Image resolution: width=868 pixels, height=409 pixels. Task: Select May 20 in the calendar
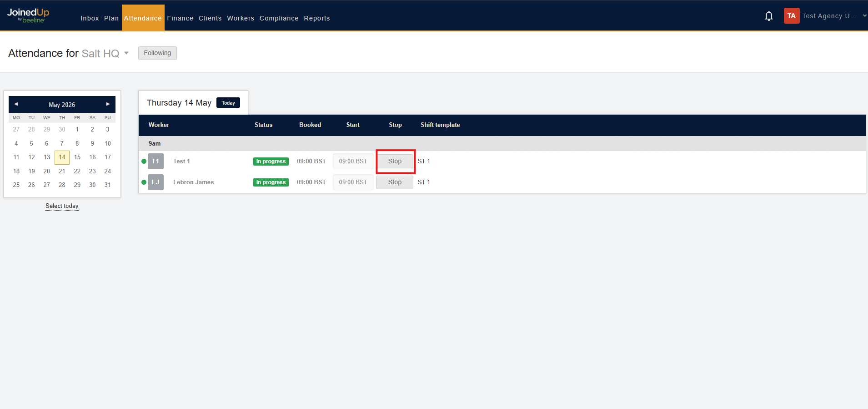[47, 172]
